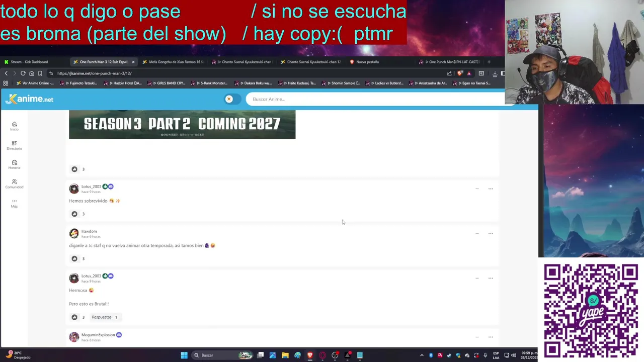Click Irawdom's avatar picture

coord(74,233)
